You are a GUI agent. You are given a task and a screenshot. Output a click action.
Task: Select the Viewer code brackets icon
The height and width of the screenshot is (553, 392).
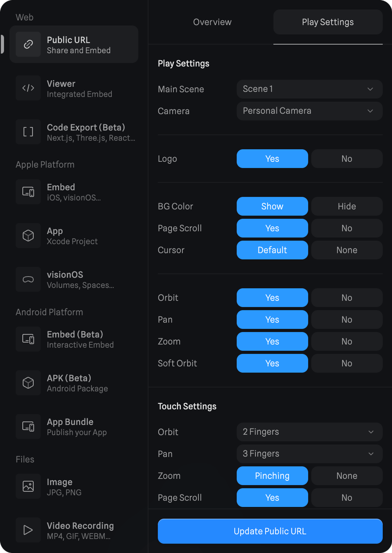point(28,88)
